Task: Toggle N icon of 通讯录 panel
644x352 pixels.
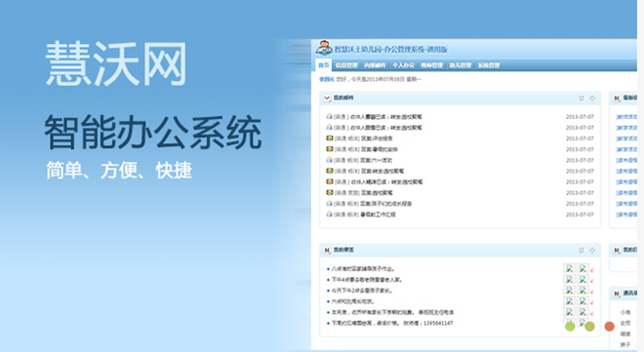Action: tap(617, 293)
